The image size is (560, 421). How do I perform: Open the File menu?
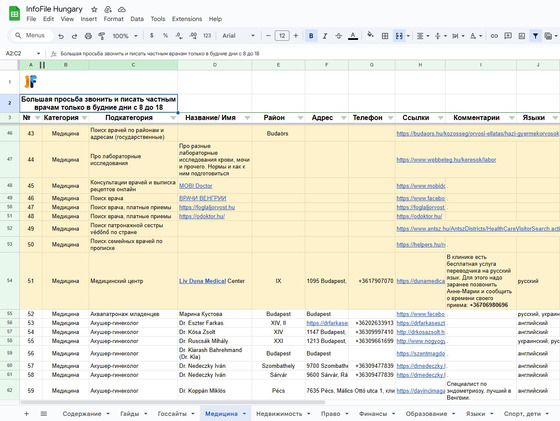(31, 19)
